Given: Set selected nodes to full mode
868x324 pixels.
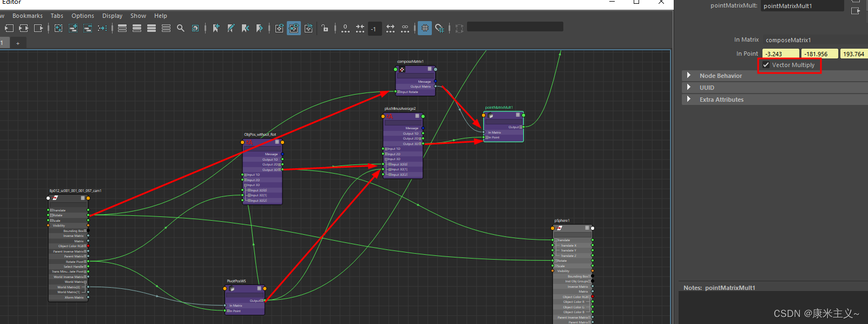Looking at the screenshot, I should pyautogui.click(x=152, y=28).
